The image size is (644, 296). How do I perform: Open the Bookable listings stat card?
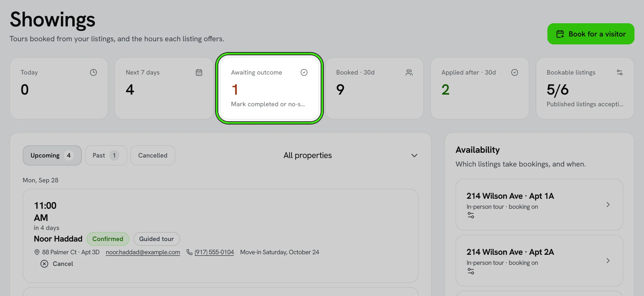point(585,88)
